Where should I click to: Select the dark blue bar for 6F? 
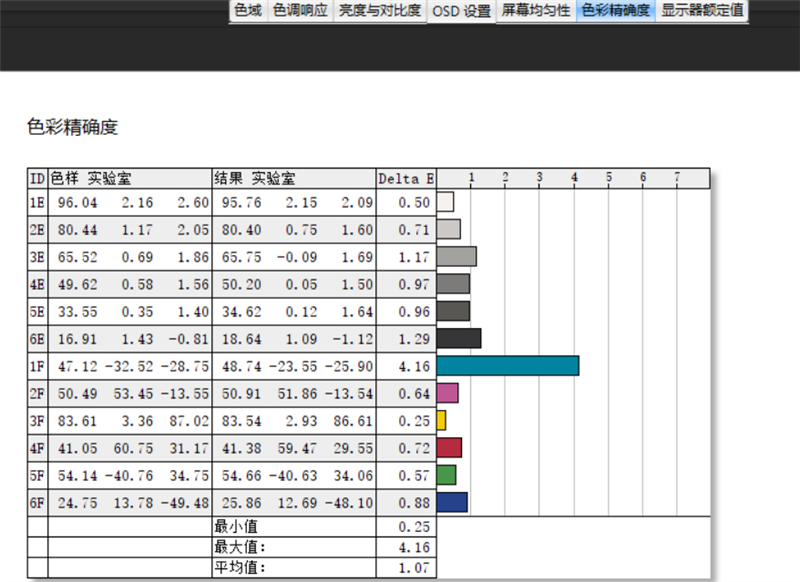click(452, 501)
